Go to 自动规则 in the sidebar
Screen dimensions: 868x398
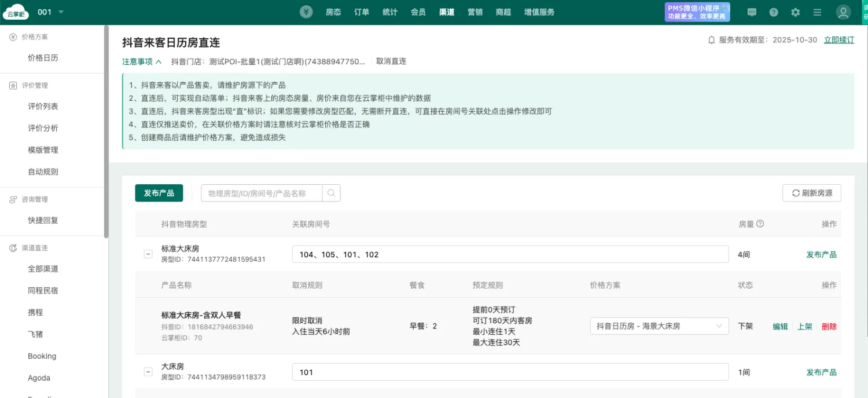(x=43, y=171)
